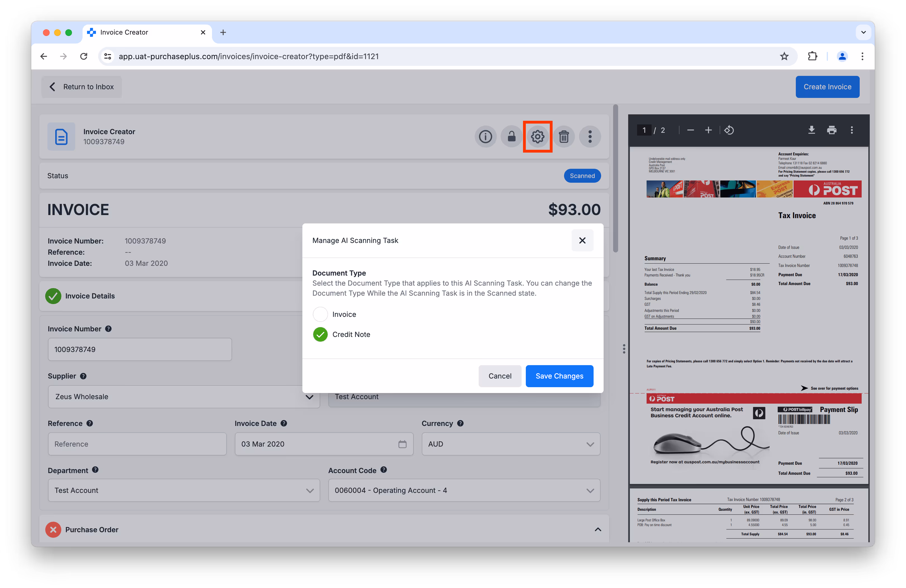
Task: Collapse the Purchase Order section
Action: (x=598, y=529)
